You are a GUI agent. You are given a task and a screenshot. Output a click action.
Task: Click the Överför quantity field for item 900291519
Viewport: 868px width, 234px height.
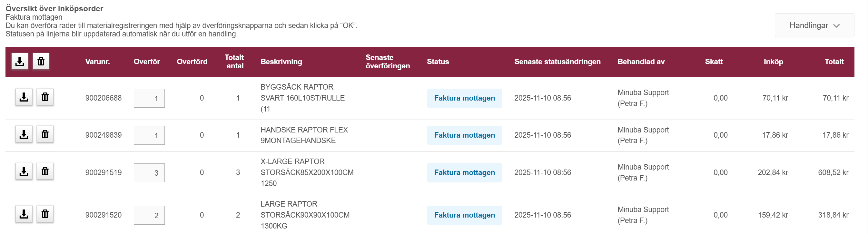coord(149,173)
